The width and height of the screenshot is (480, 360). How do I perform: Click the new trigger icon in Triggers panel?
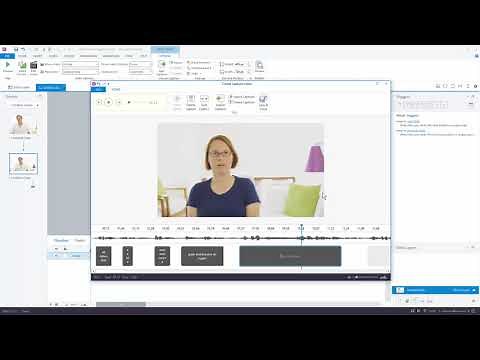[x=399, y=104]
